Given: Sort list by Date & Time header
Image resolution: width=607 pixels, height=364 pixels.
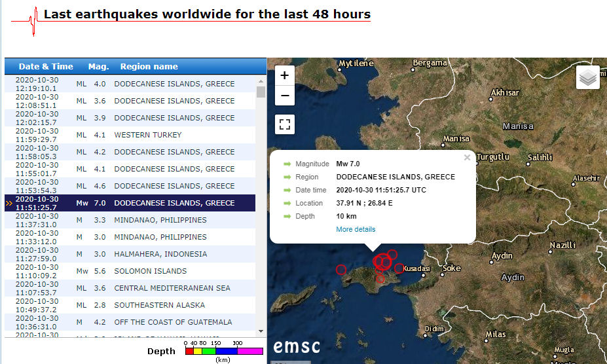Looking at the screenshot, I should pyautogui.click(x=46, y=67).
